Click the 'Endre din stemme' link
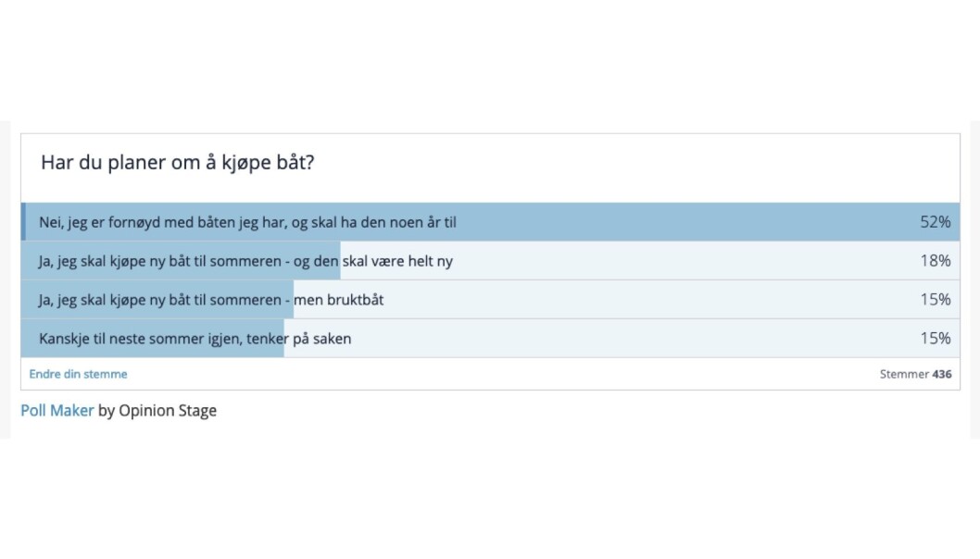This screenshot has width=980, height=559. click(x=78, y=374)
